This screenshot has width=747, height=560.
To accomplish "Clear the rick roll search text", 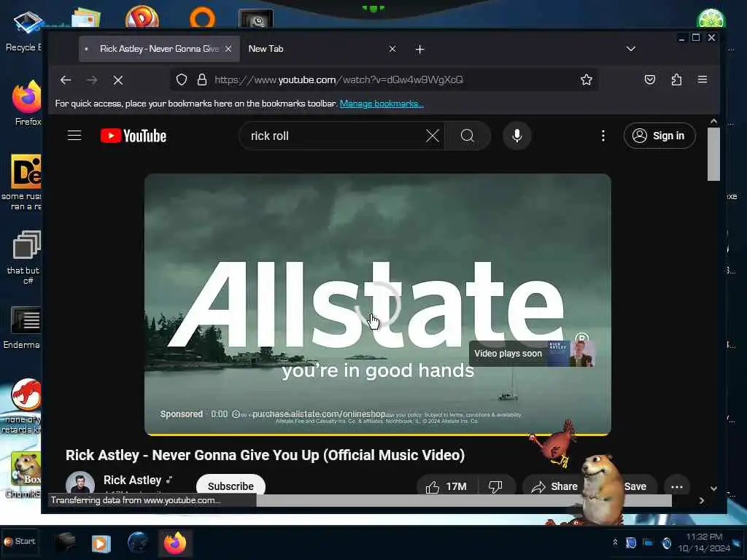I will [x=432, y=136].
